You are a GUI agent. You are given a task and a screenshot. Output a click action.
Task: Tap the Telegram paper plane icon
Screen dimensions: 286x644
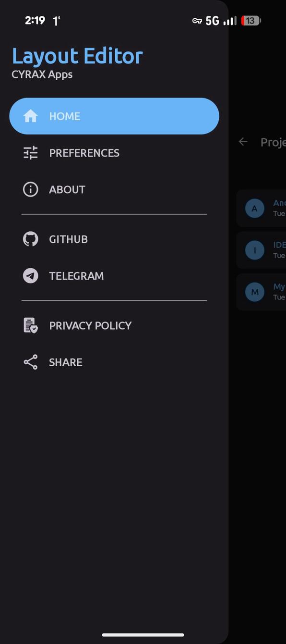pos(31,276)
